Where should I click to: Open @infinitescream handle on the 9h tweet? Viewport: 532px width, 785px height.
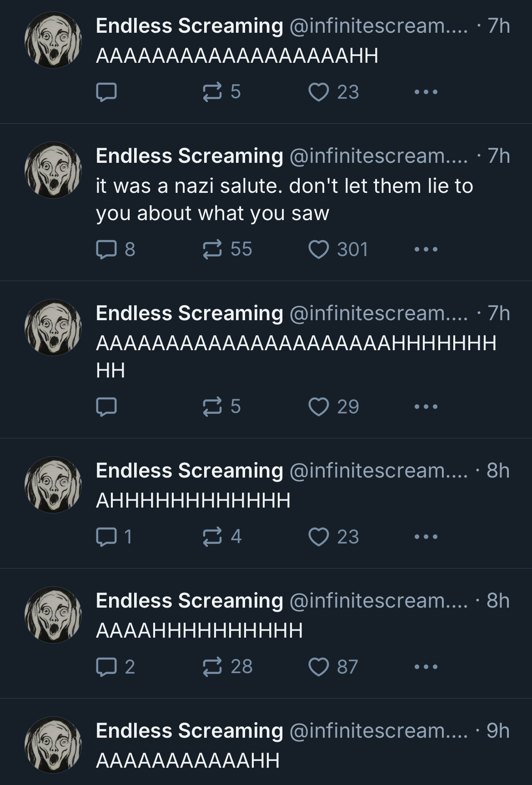377,731
